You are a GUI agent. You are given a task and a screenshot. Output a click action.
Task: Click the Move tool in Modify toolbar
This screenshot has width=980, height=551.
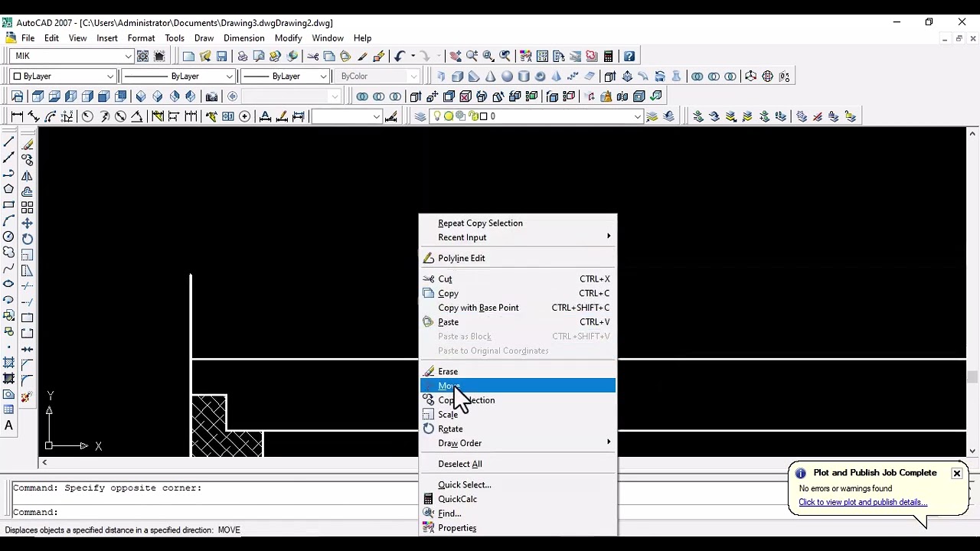(x=27, y=223)
